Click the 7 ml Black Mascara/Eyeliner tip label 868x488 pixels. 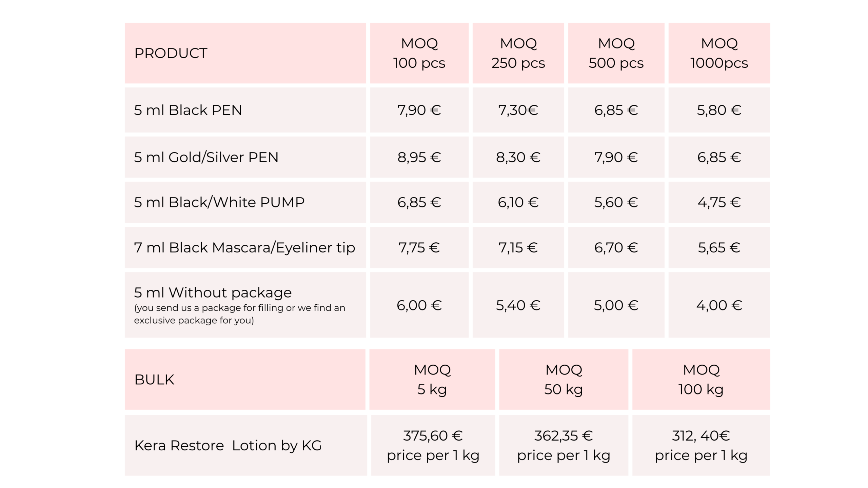pos(244,247)
